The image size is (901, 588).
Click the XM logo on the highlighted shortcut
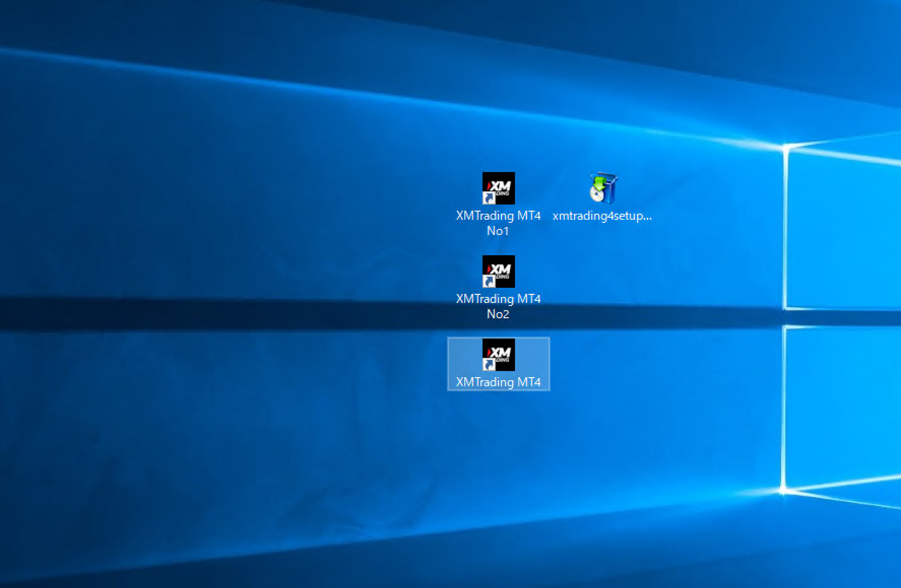pos(500,352)
